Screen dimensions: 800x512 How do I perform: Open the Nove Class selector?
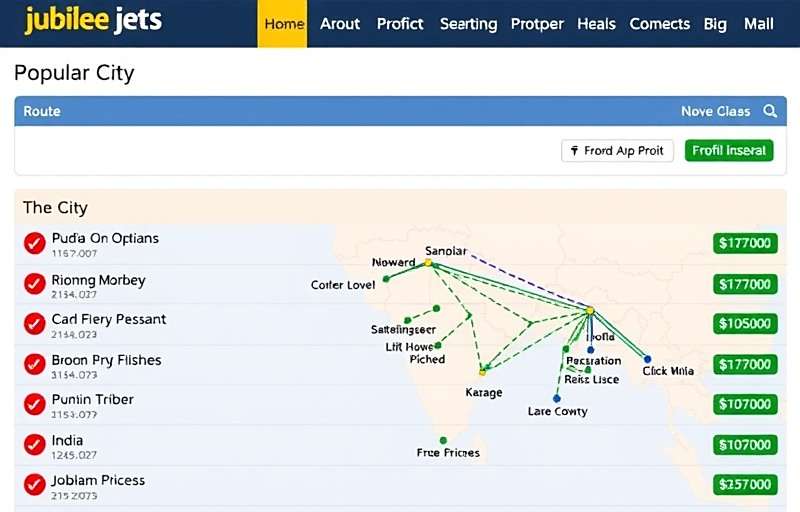coord(715,111)
